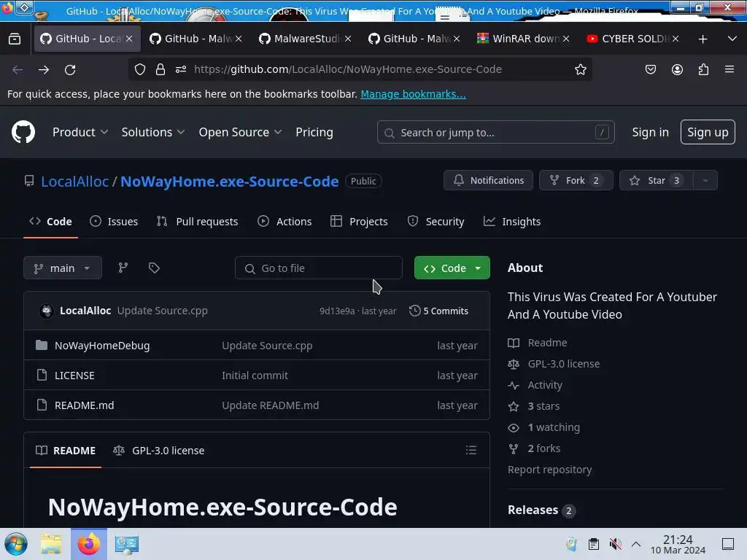Screen dimensions: 747x560
Task: Click the Go to file search box
Action: 318,268
